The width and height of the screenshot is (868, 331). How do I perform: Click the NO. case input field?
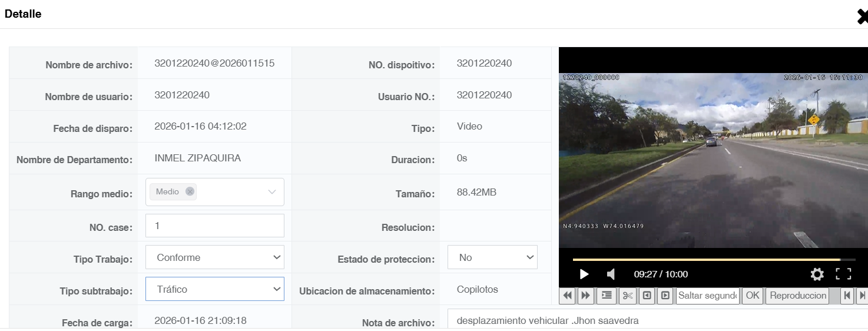(215, 226)
